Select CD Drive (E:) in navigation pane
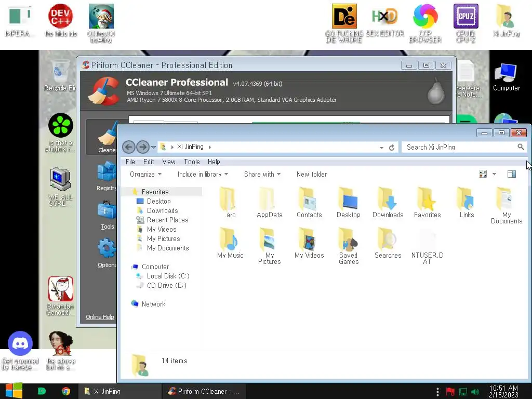This screenshot has height=399, width=532. (x=167, y=285)
